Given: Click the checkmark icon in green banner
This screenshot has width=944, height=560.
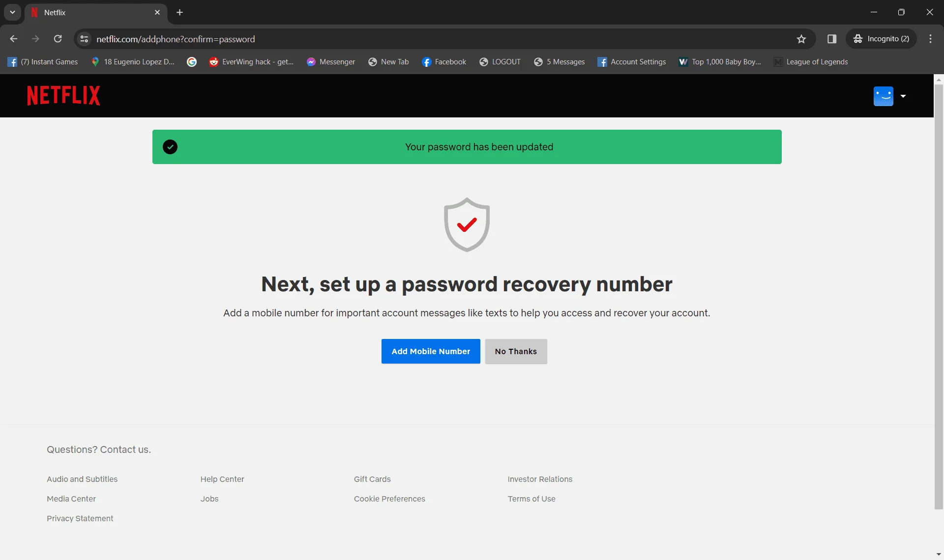Looking at the screenshot, I should click(x=170, y=147).
